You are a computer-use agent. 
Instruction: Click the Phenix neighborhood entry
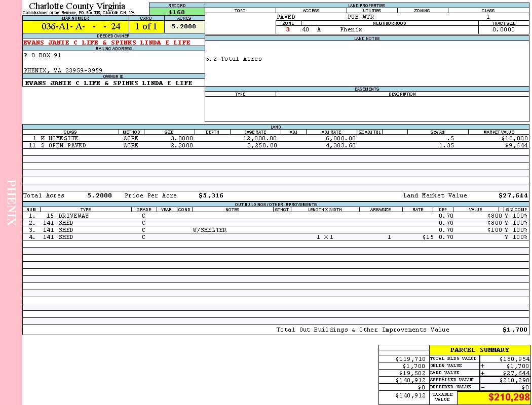351,29
